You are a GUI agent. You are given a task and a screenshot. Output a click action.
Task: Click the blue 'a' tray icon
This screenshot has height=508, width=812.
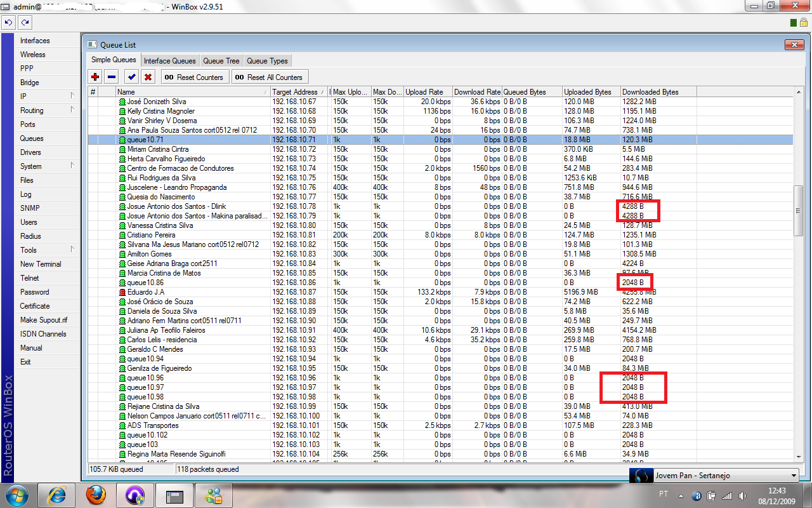click(x=697, y=496)
